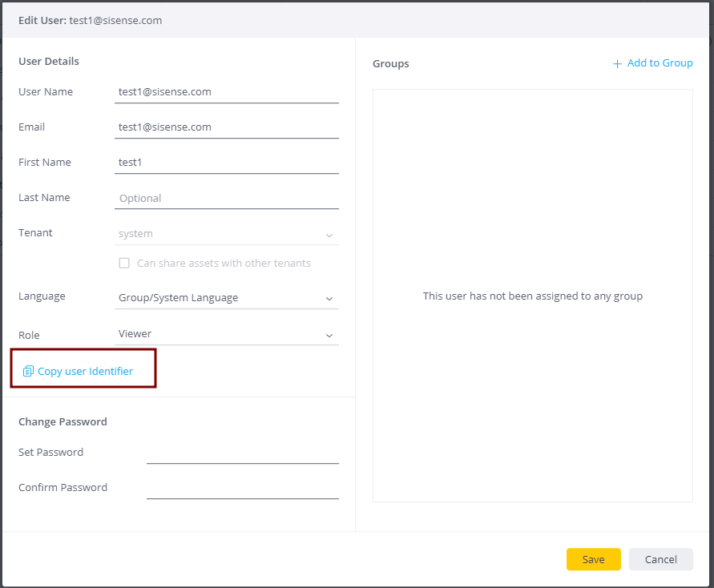714x588 pixels.
Task: Click the Group/System Language selection text
Action: point(179,298)
